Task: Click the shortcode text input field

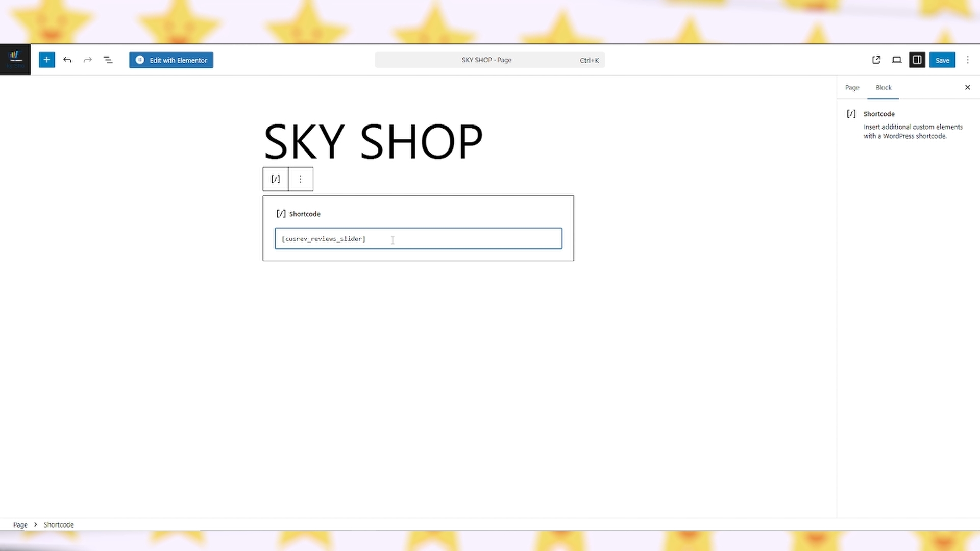Action: tap(418, 239)
